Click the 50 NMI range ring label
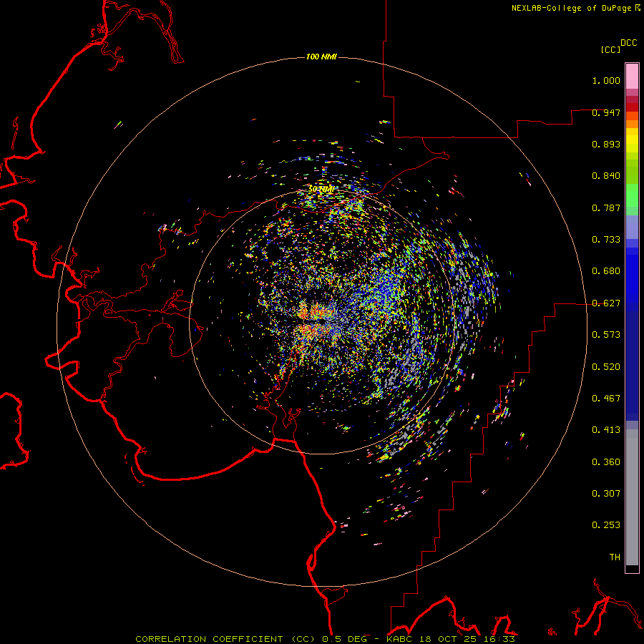Screen dimensions: 644x644 coord(321,189)
